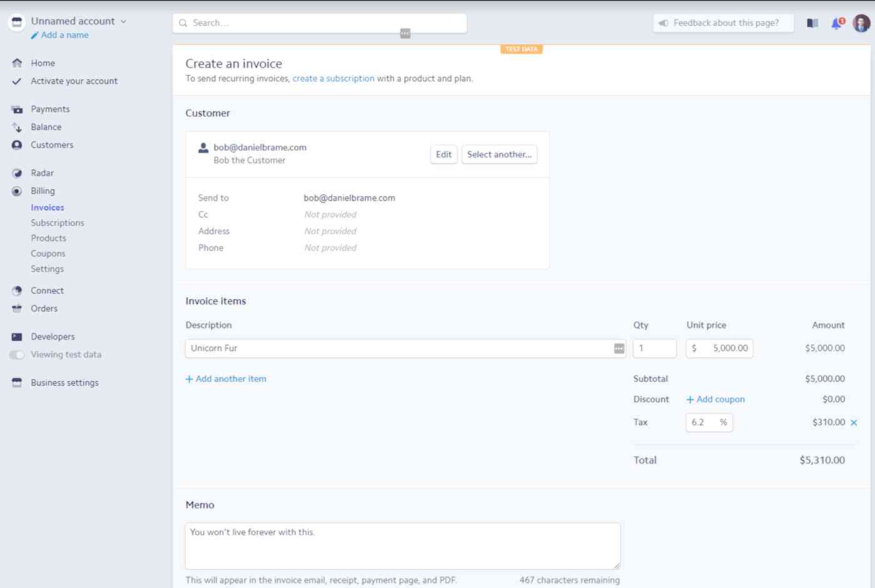Click the search magnifier icon
This screenshot has width=875, height=588.
(183, 22)
